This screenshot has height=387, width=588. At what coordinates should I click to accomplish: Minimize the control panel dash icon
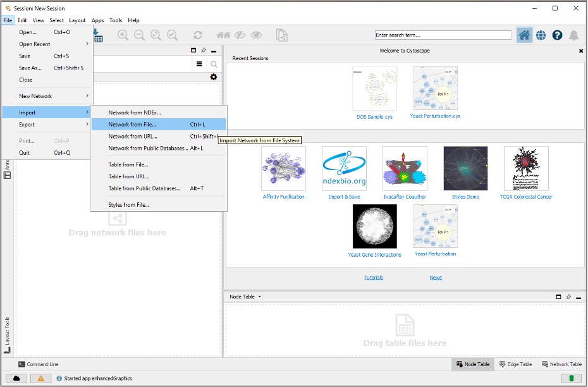tap(214, 51)
